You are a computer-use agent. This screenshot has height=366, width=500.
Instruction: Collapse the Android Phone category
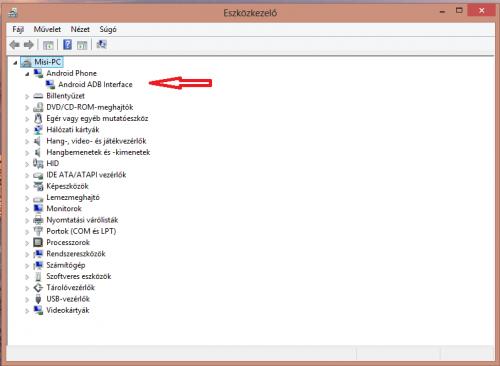[27, 74]
